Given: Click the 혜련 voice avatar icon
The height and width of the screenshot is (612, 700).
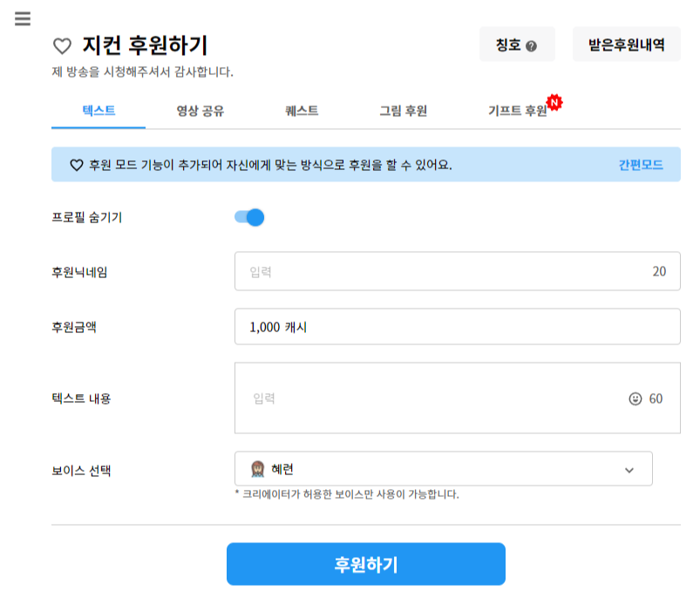Looking at the screenshot, I should tap(257, 469).
